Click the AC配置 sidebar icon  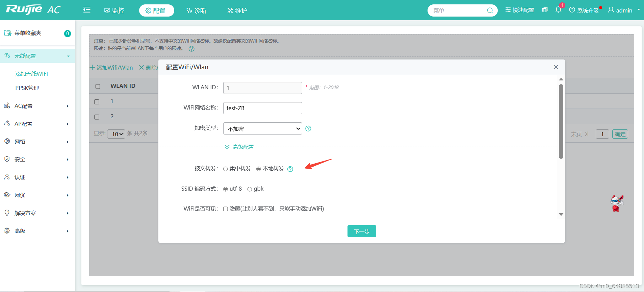point(7,106)
